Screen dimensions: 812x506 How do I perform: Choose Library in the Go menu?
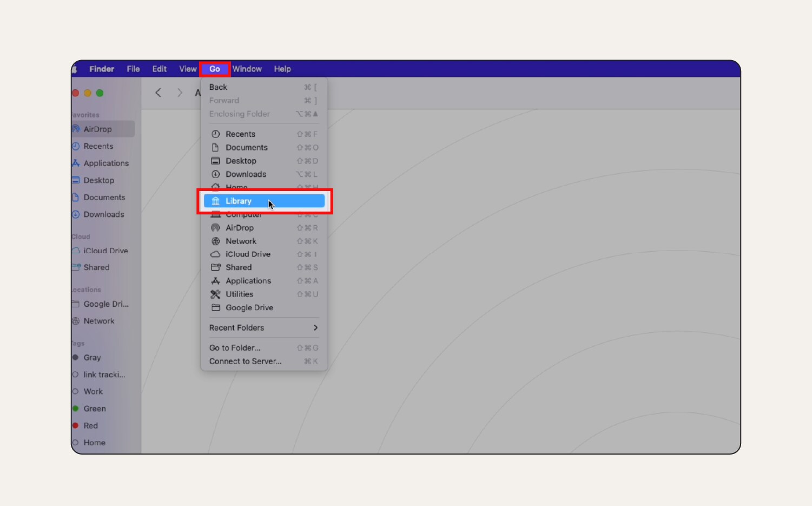(264, 201)
